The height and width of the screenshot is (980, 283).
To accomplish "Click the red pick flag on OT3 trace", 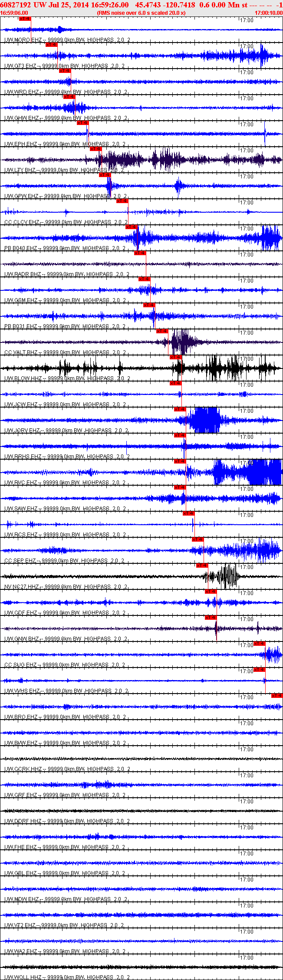I will pos(51,45).
